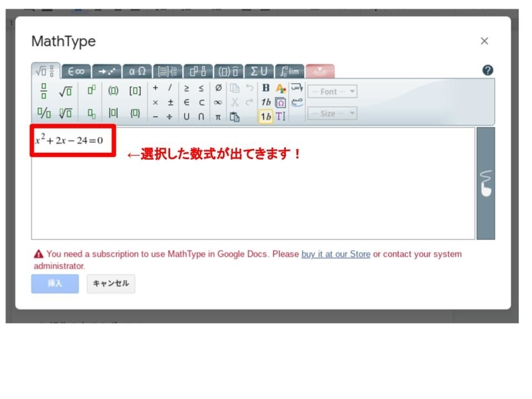Click the 挿入 insert button
Viewport: 532px width, 399px height.
click(55, 284)
